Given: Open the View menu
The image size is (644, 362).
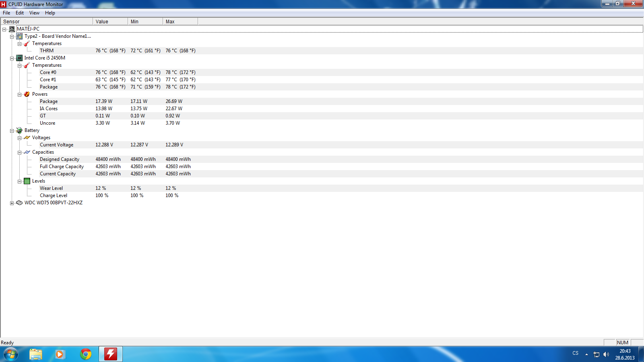Looking at the screenshot, I should point(34,13).
